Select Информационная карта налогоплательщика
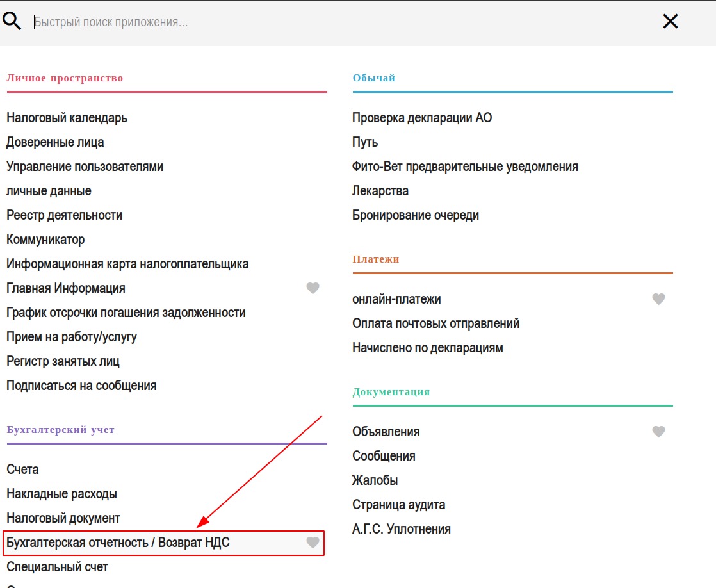 point(127,264)
